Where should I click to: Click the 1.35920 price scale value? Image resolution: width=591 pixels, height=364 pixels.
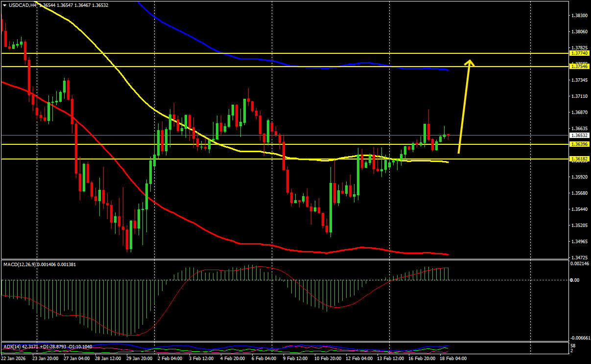point(579,177)
